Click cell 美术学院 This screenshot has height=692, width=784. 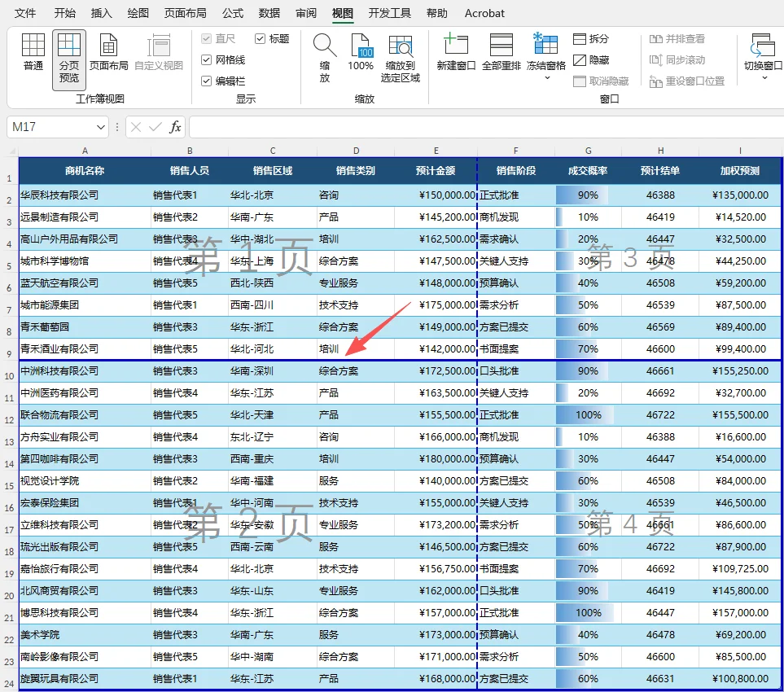[x=85, y=635]
